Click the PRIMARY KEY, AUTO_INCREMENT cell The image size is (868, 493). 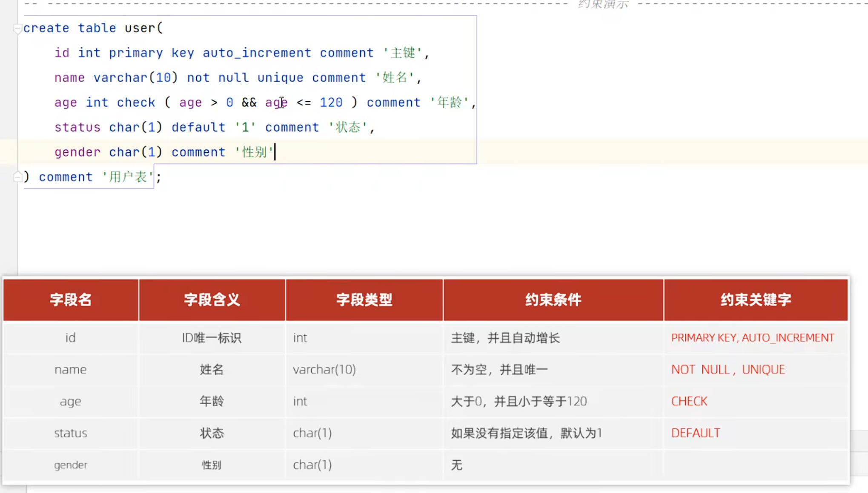tap(753, 337)
